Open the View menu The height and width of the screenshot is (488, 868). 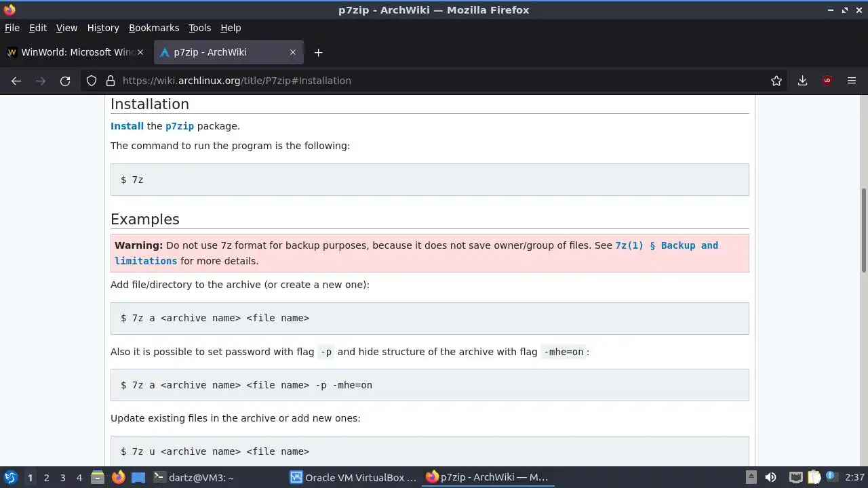(x=66, y=28)
